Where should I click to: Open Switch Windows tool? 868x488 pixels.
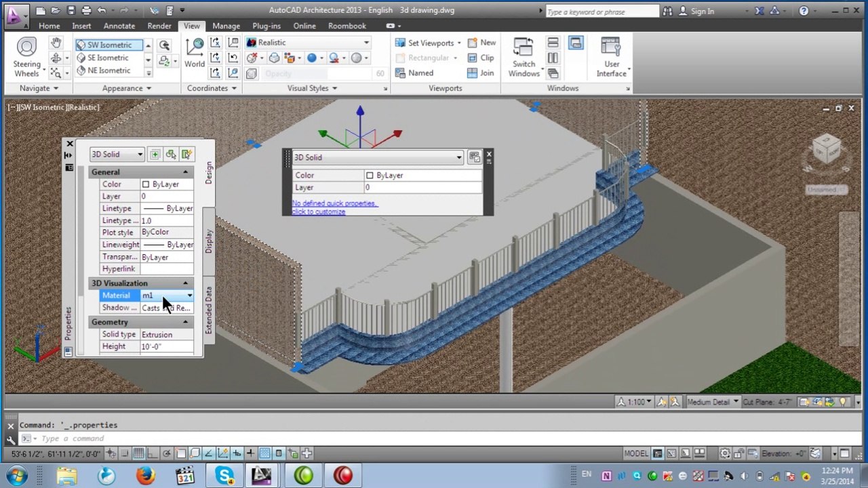pyautogui.click(x=524, y=58)
